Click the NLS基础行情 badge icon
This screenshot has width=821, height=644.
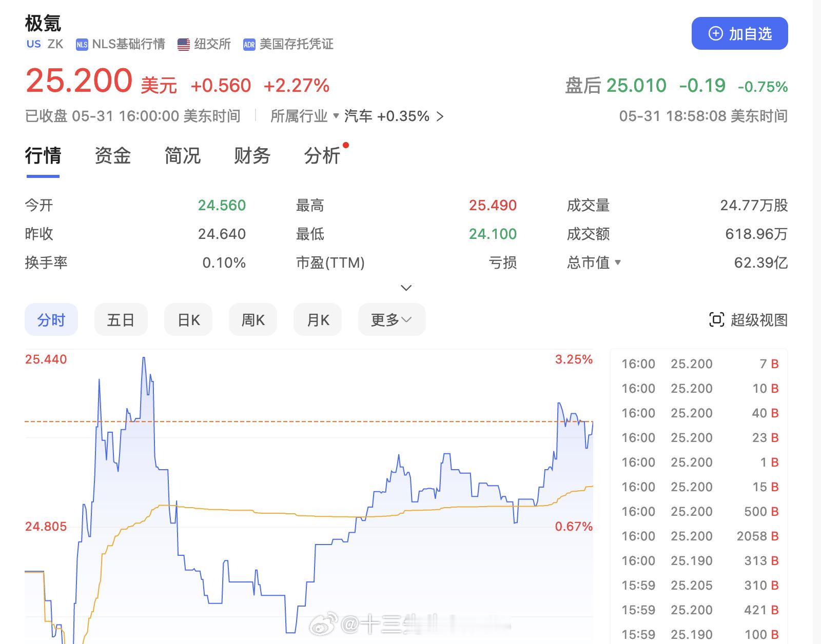82,45
